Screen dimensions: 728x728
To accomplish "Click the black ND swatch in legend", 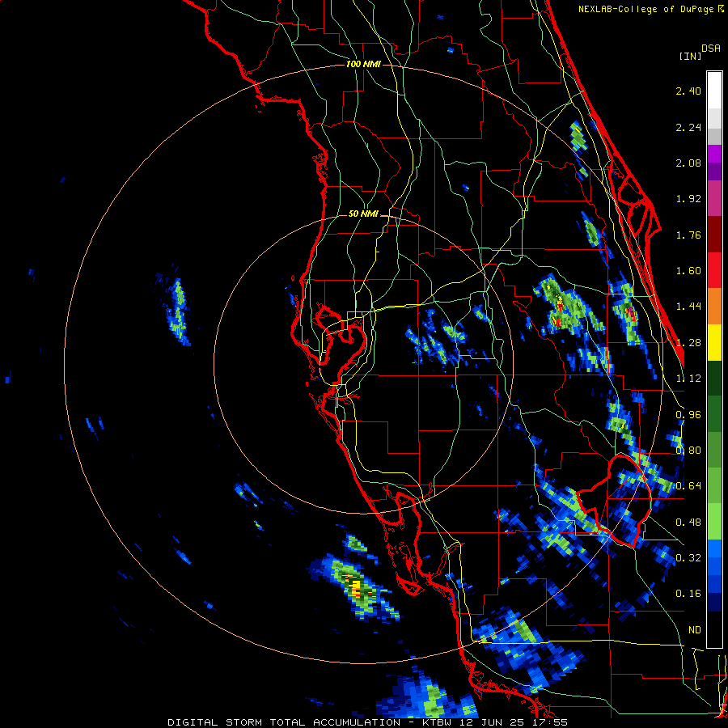I will [714, 629].
